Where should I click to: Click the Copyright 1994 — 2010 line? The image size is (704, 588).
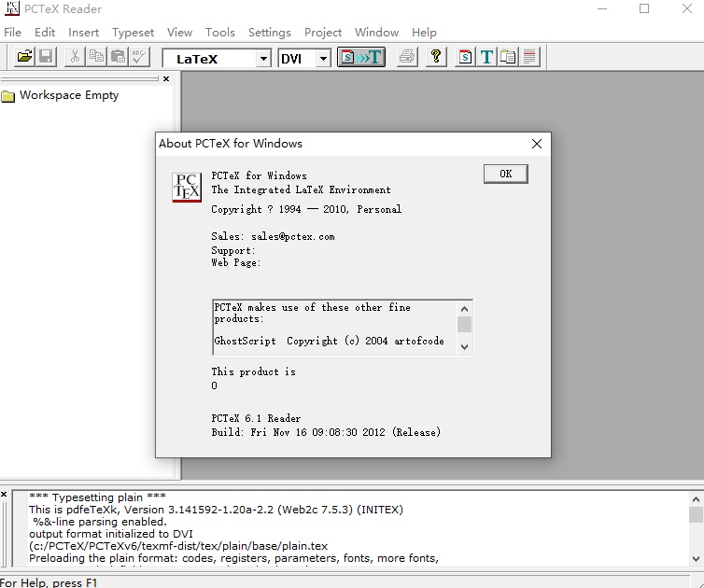coord(306,209)
